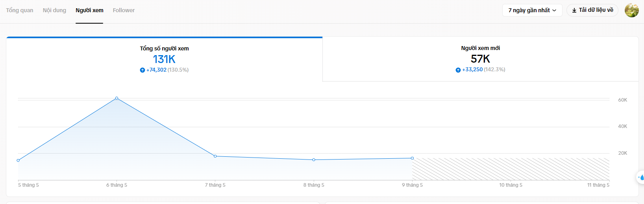The height and width of the screenshot is (204, 644).
Task: Open the profile avatar picture
Action: (x=631, y=10)
